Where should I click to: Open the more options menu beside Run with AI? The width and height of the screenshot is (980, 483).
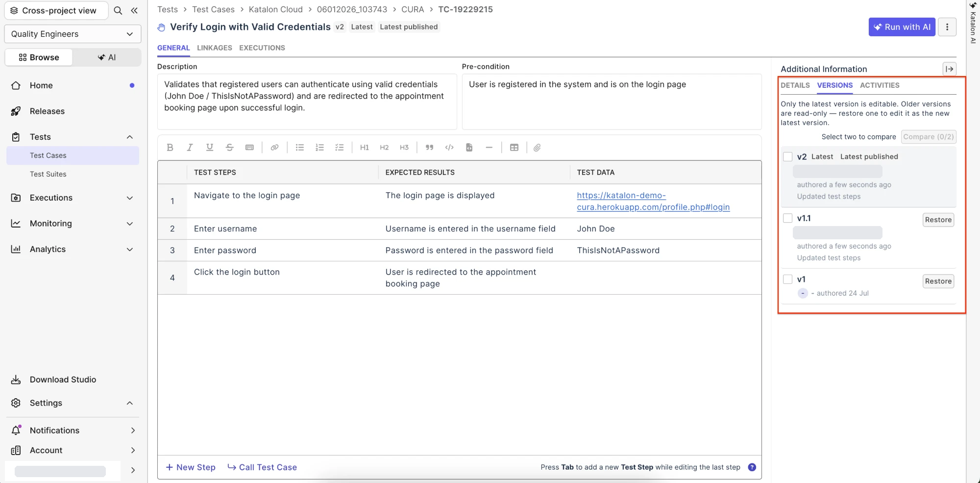(x=947, y=27)
